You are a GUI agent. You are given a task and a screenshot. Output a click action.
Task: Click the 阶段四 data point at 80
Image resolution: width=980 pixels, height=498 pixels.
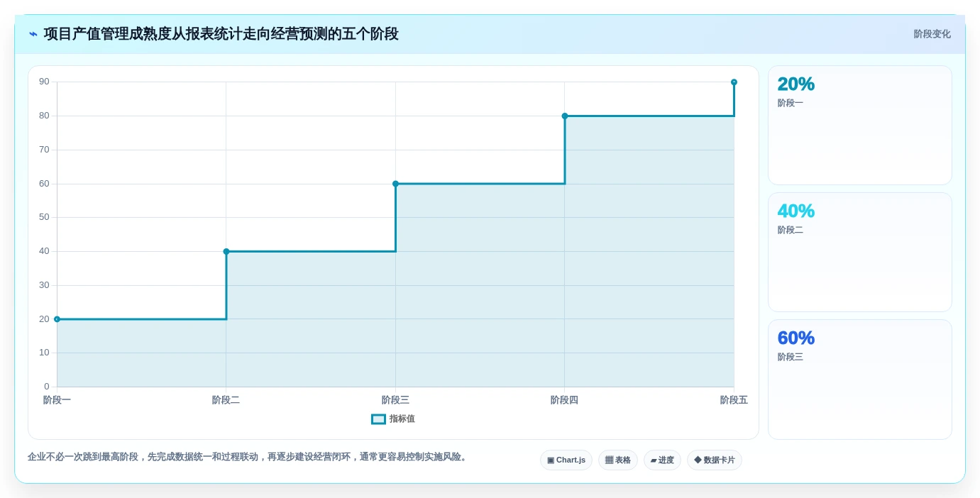pos(565,116)
